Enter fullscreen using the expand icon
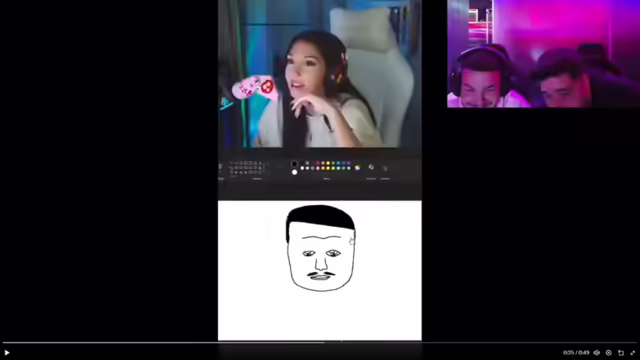This screenshot has width=640, height=360. tap(633, 353)
